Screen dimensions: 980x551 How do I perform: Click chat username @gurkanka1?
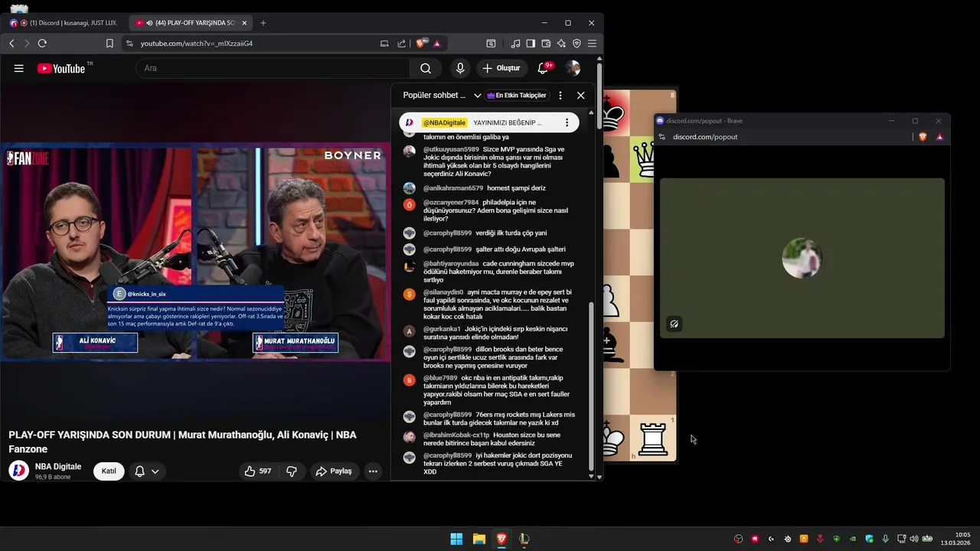point(442,329)
